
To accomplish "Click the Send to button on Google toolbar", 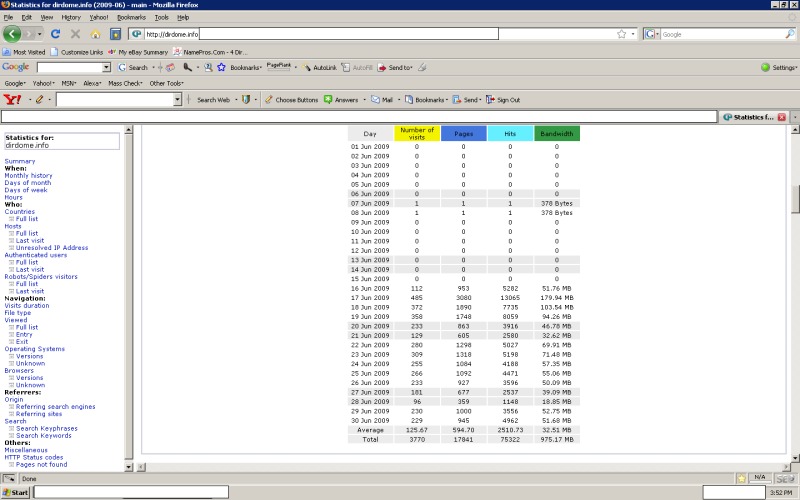I will (x=395, y=67).
